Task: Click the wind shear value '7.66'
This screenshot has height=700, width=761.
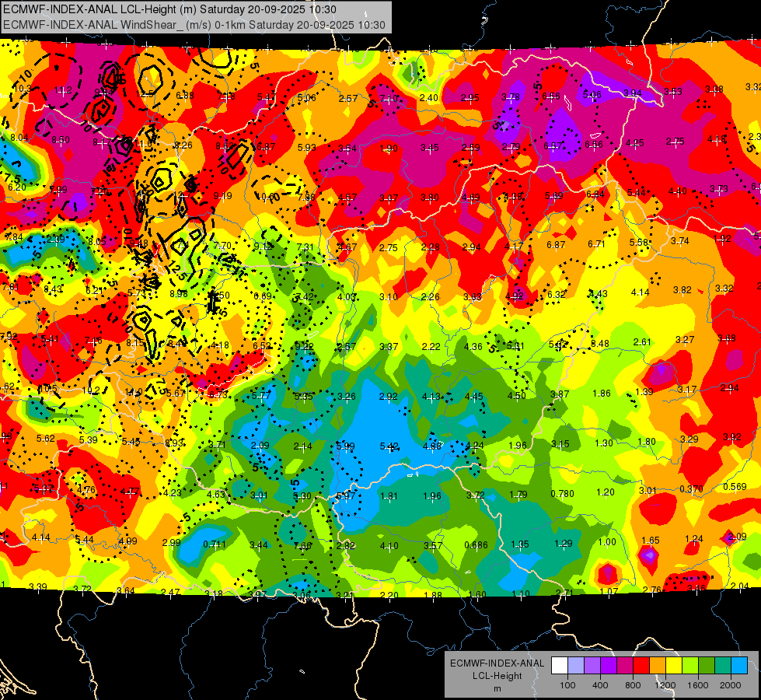Action: [302, 545]
